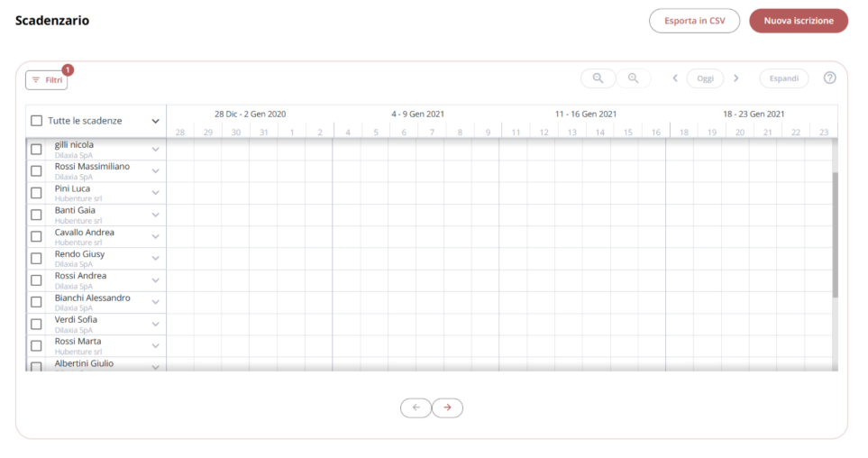Click the zoom out magnifier icon
The image size is (868, 458).
(598, 78)
